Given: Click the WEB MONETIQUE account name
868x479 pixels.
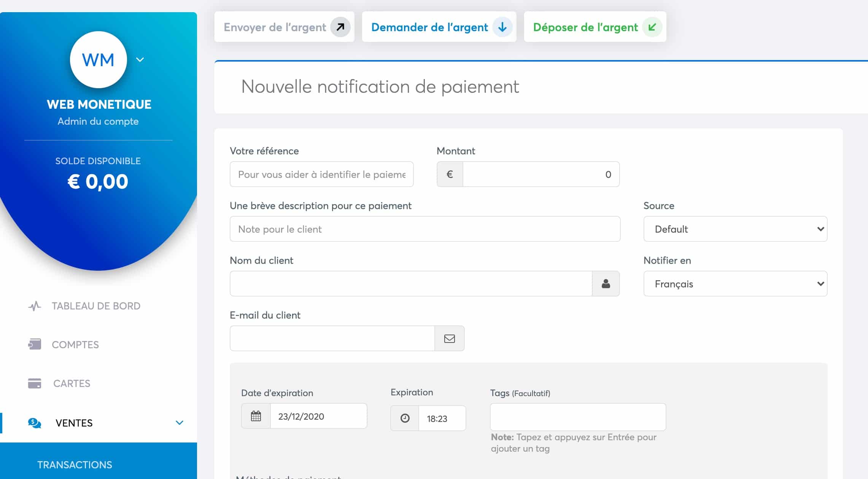Looking at the screenshot, I should click(x=99, y=104).
